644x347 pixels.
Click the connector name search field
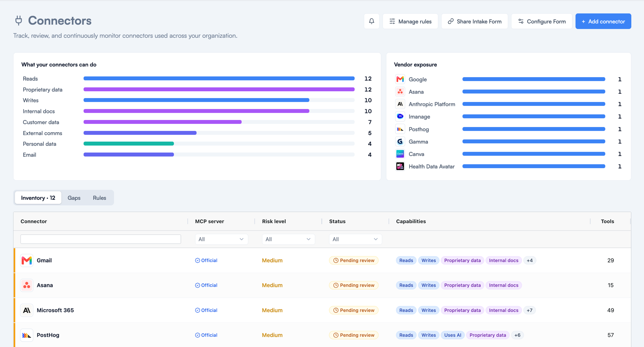tap(101, 239)
